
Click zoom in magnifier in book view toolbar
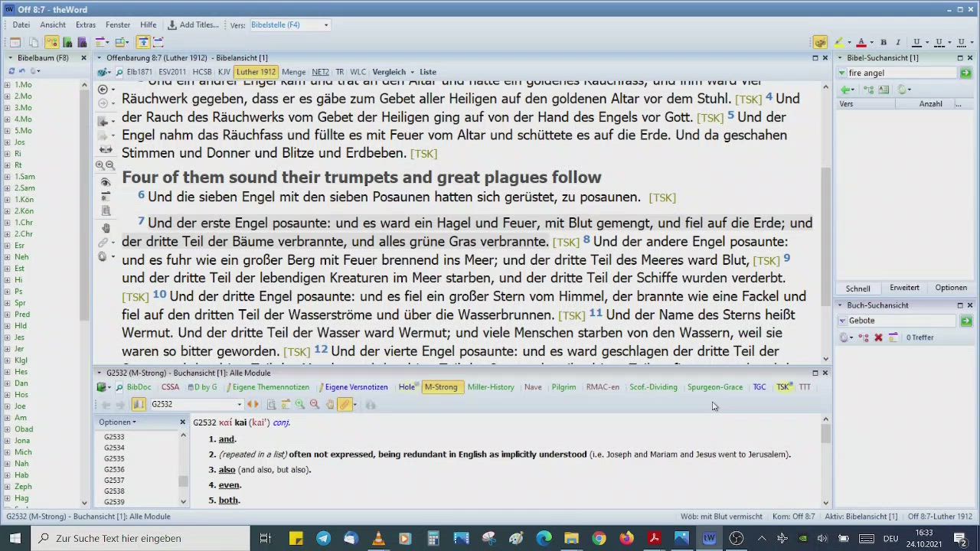[300, 405]
